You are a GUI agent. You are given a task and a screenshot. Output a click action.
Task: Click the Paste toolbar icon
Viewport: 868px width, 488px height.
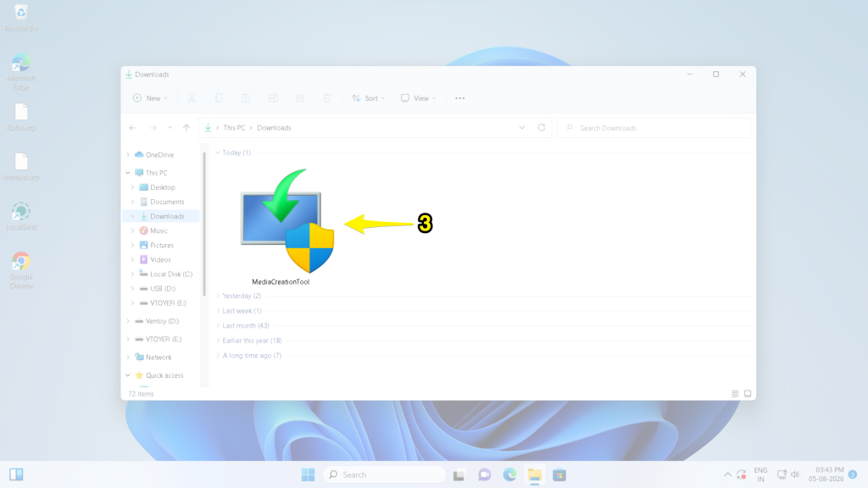(246, 98)
